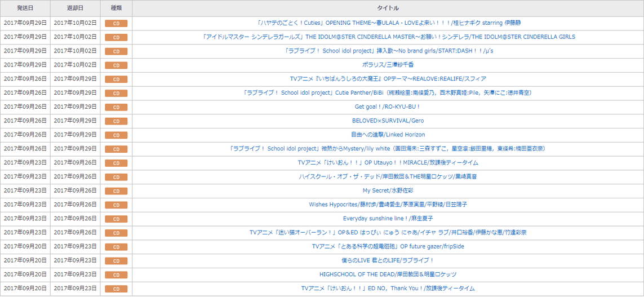
Task: Click the 返却日 column header
Action: [75, 8]
